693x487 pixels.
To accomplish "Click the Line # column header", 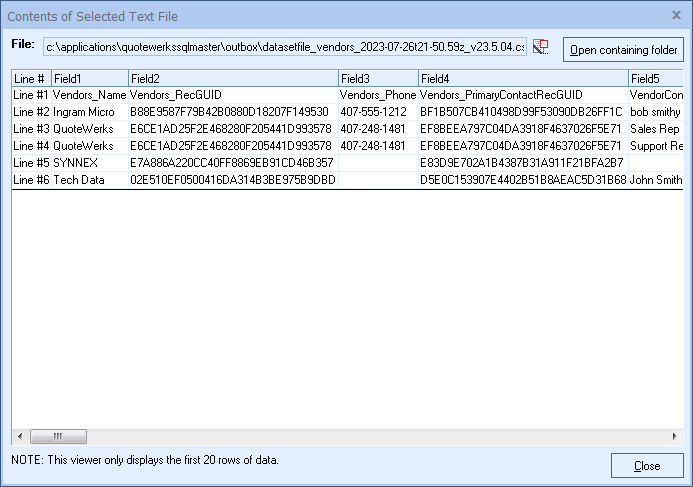I will pos(30,78).
